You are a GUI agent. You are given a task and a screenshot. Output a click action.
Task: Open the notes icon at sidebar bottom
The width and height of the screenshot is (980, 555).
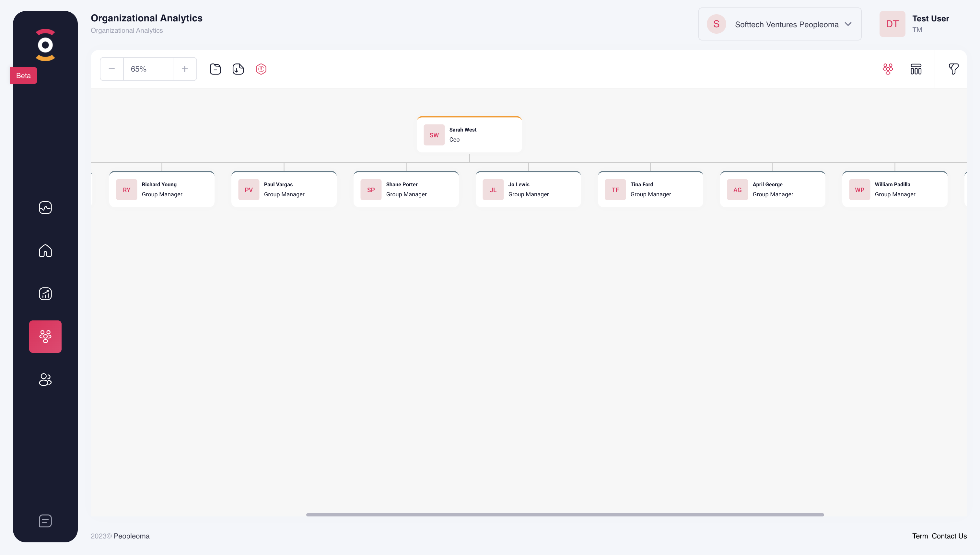point(45,521)
